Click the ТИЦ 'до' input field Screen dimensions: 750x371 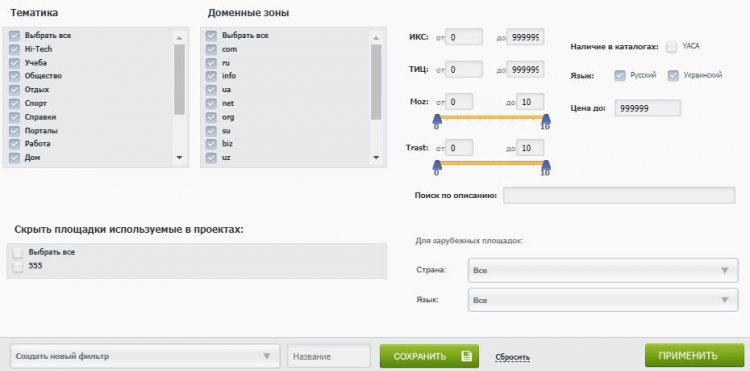[525, 70]
